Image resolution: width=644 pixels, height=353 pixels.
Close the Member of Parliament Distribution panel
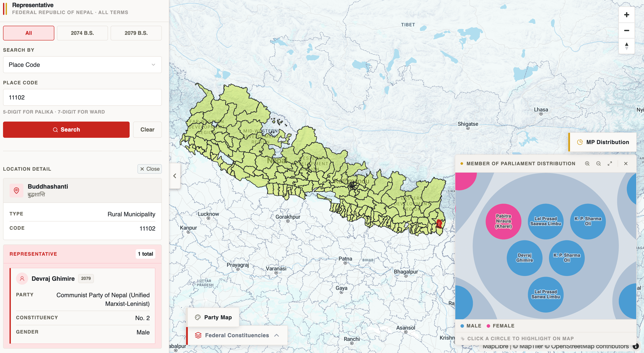(x=626, y=163)
